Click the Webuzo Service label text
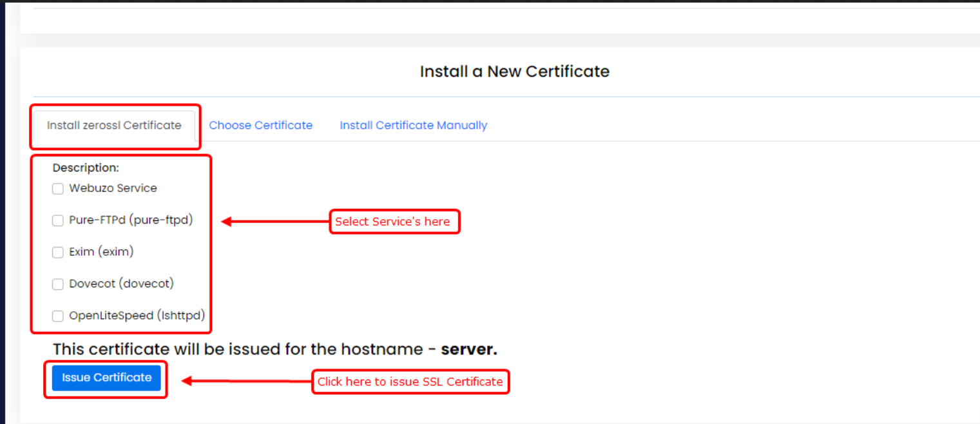 click(x=113, y=188)
